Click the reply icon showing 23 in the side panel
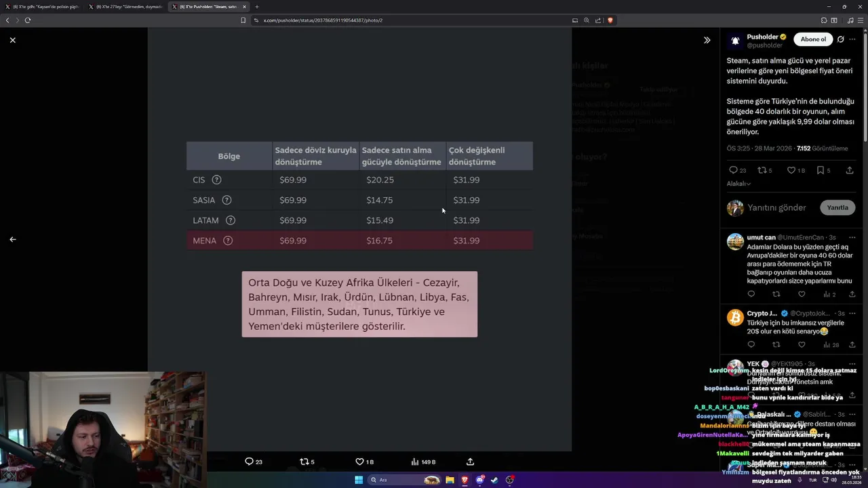This screenshot has width=868, height=488. pos(737,170)
